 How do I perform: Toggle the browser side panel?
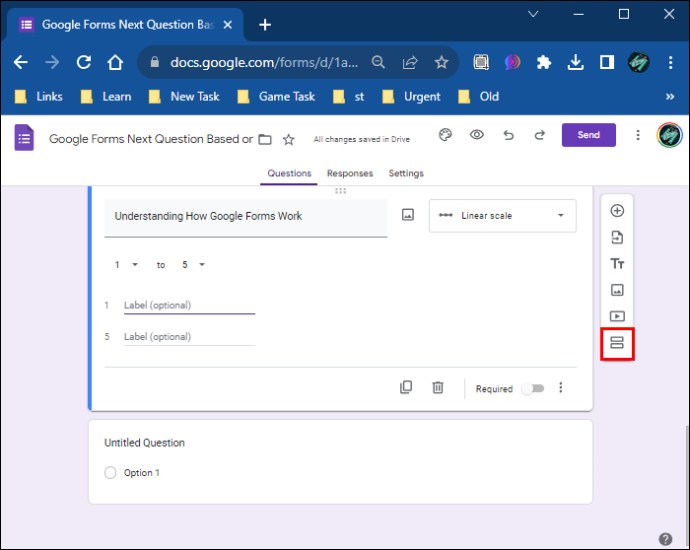(x=607, y=62)
